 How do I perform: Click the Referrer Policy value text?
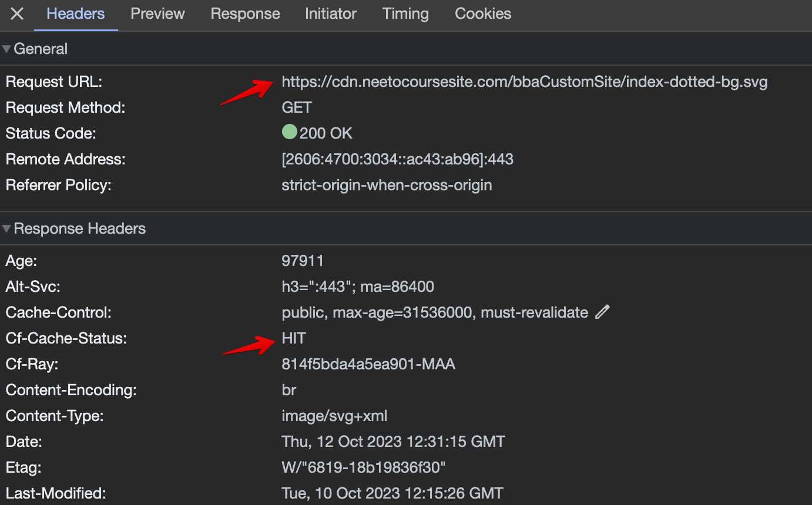pyautogui.click(x=387, y=184)
